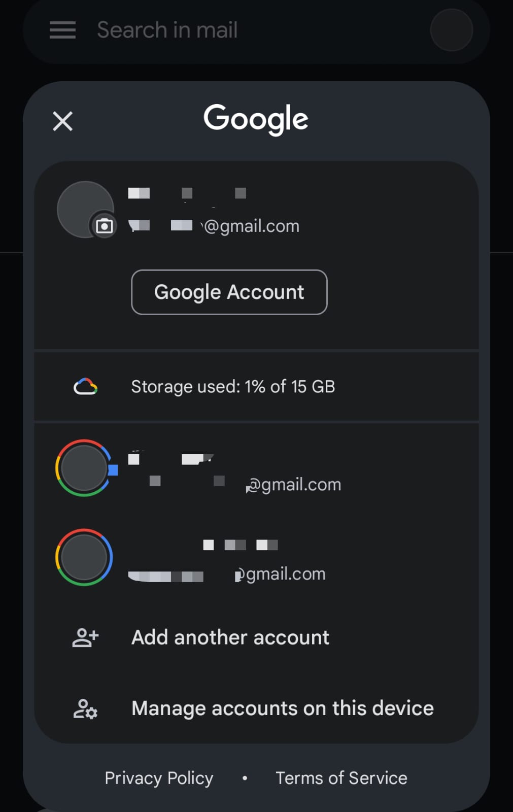Image resolution: width=513 pixels, height=812 pixels.
Task: Click the primary account profile avatar
Action: click(85, 209)
